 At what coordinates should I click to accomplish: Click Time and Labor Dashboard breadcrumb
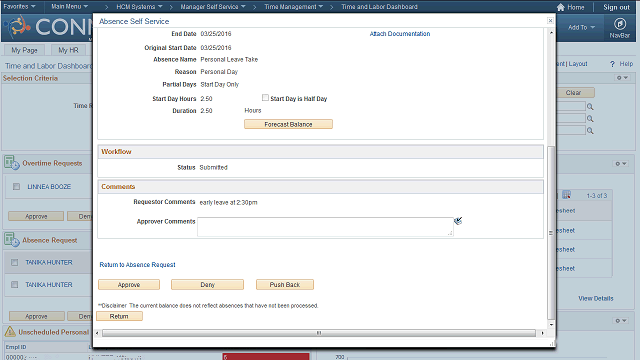click(x=379, y=7)
